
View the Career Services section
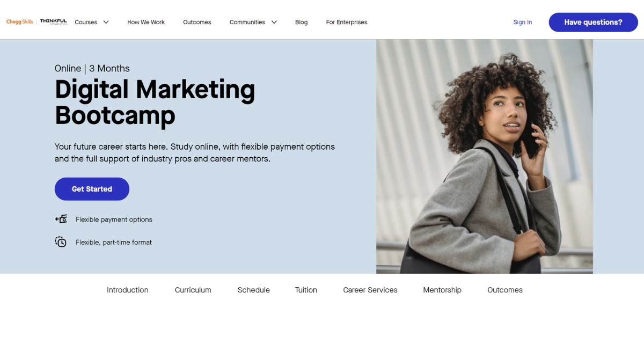[370, 290]
